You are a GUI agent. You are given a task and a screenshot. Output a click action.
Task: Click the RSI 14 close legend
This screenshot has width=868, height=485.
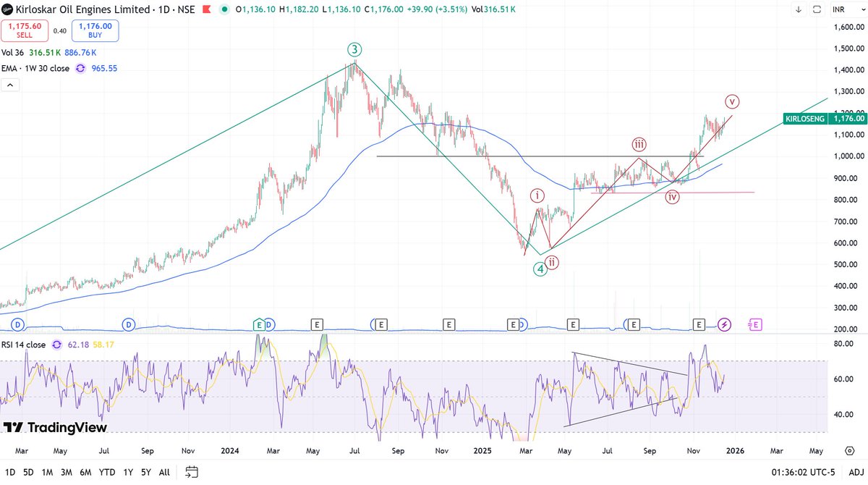24,345
